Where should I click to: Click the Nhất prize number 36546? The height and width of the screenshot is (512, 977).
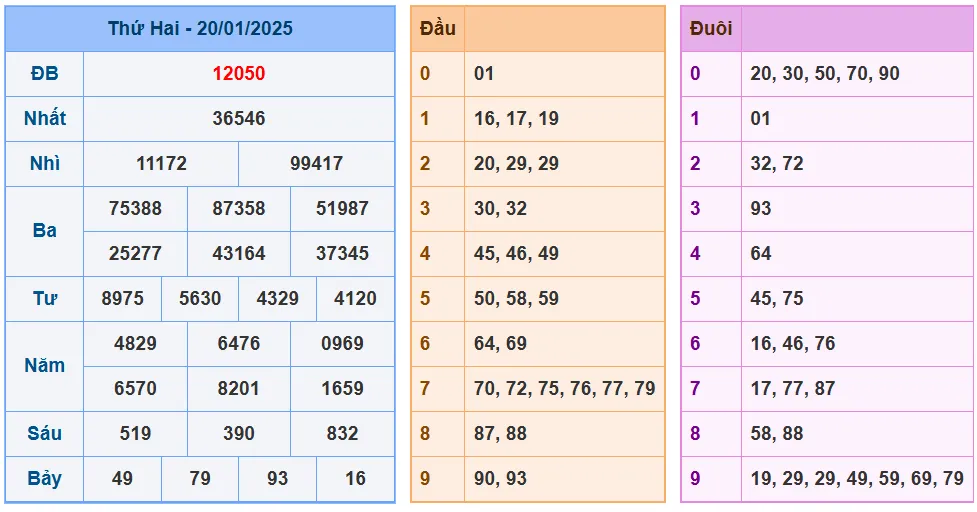239,118
